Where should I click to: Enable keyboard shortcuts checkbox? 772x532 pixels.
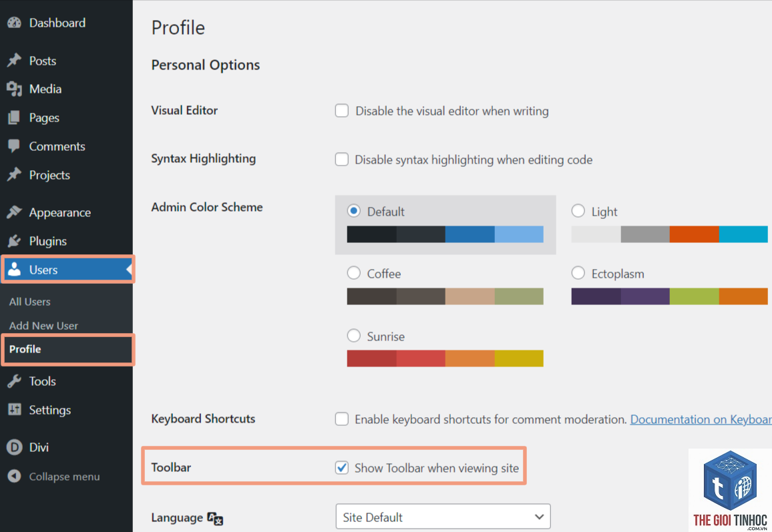(342, 419)
